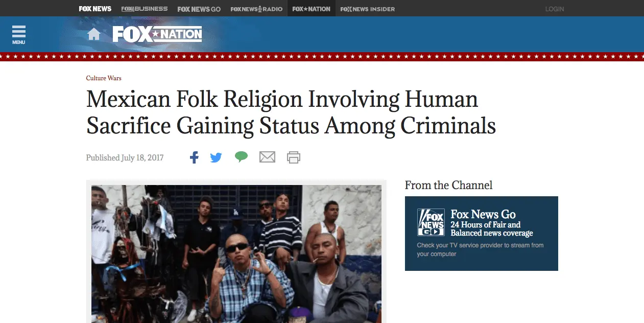Open the Fox News Insider tab
644x323 pixels.
point(368,9)
